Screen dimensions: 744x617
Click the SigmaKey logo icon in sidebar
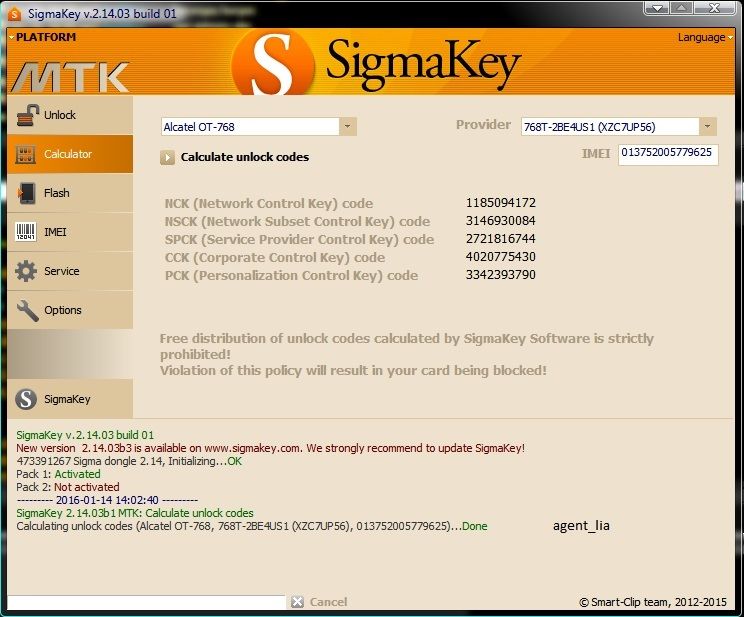pyautogui.click(x=26, y=399)
